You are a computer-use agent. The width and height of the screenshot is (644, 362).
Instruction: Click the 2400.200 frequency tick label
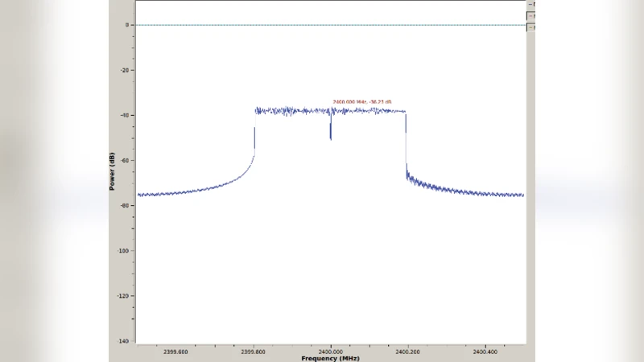407,351
